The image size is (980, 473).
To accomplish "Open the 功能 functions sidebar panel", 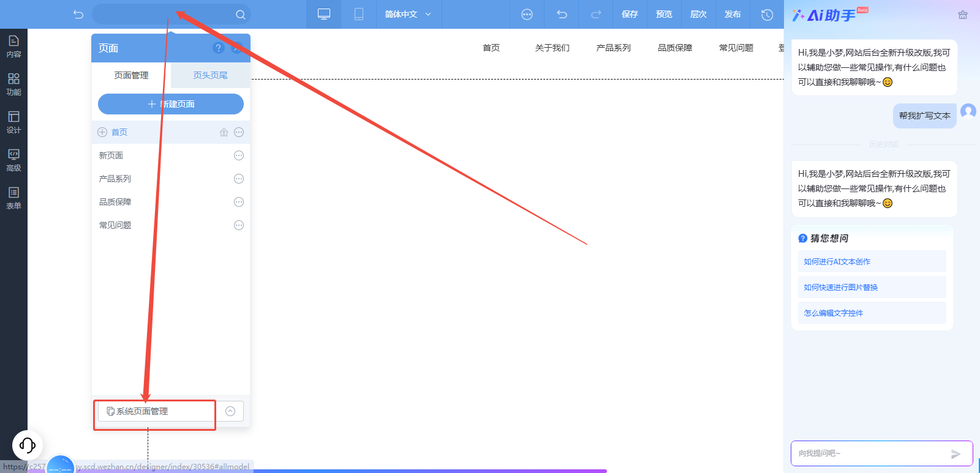I will click(x=13, y=84).
